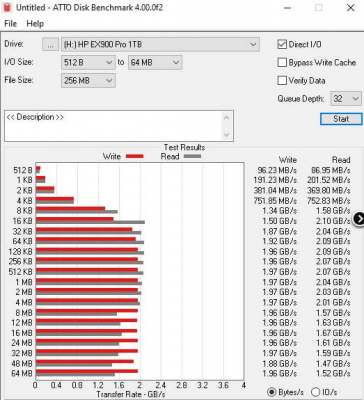Expand the drive selection dropdown
Screen dimensions: 364x400
coord(160,44)
